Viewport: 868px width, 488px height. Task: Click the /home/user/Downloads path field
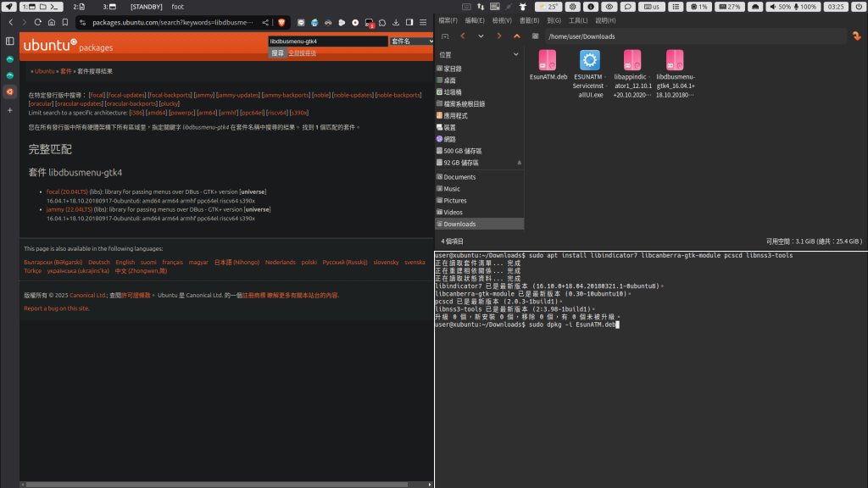696,36
